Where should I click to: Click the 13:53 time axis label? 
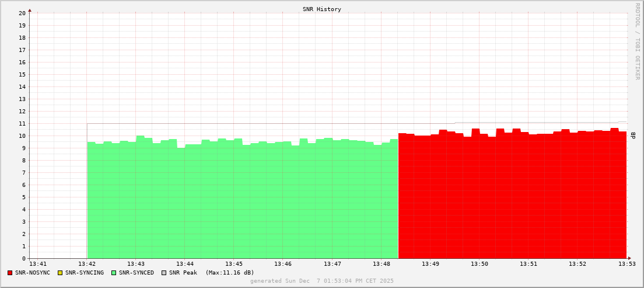[626, 265]
